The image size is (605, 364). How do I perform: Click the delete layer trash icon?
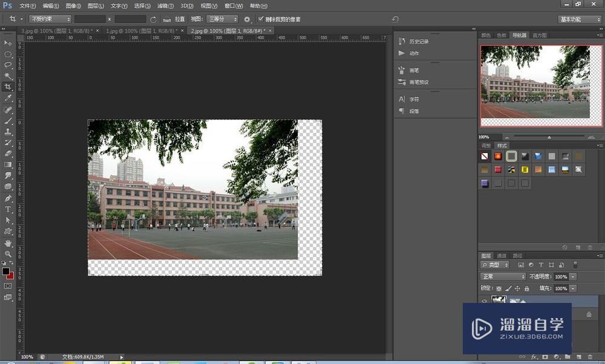coord(590,357)
